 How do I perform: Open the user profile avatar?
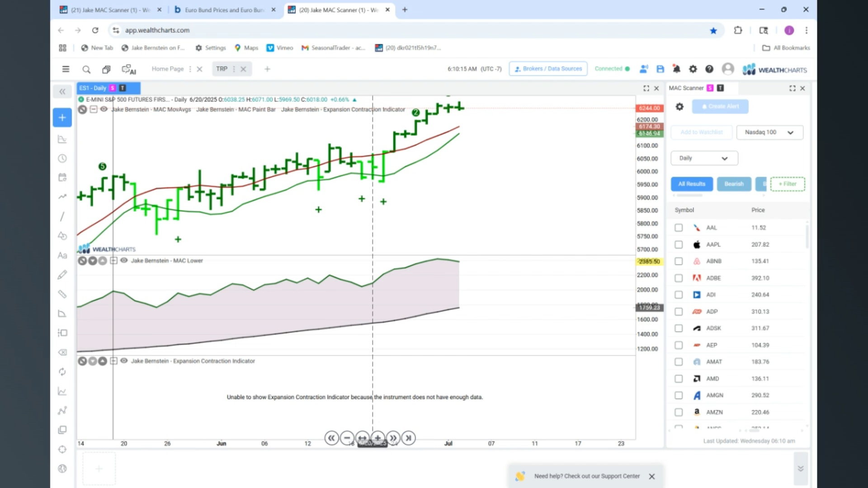click(x=728, y=69)
